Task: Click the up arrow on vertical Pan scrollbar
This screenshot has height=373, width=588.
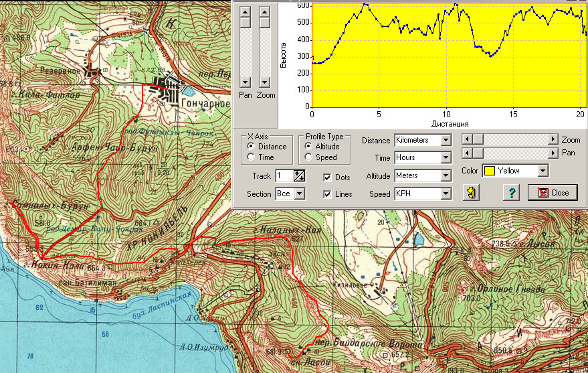Action: click(246, 11)
